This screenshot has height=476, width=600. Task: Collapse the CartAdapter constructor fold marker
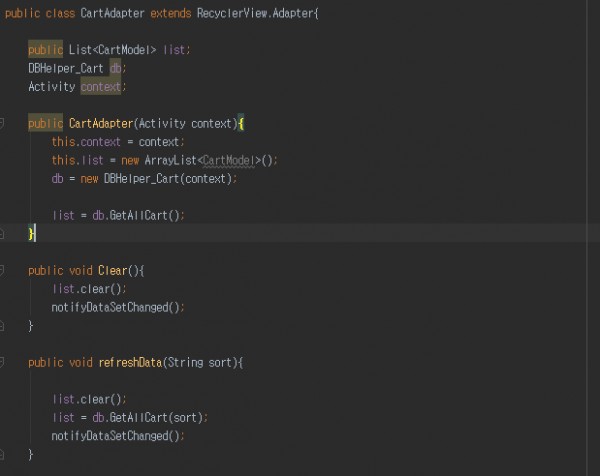point(2,123)
